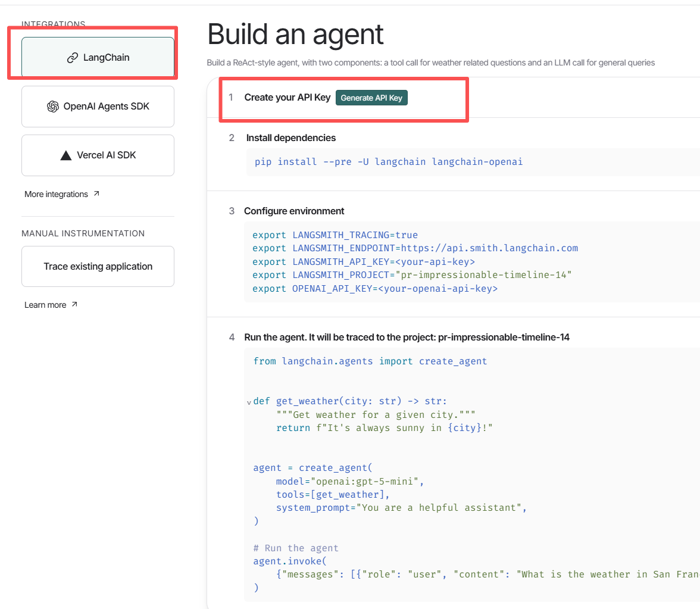This screenshot has width=700, height=609.
Task: Click the 'from langchain.agents import create_agent' line
Action: 370,361
